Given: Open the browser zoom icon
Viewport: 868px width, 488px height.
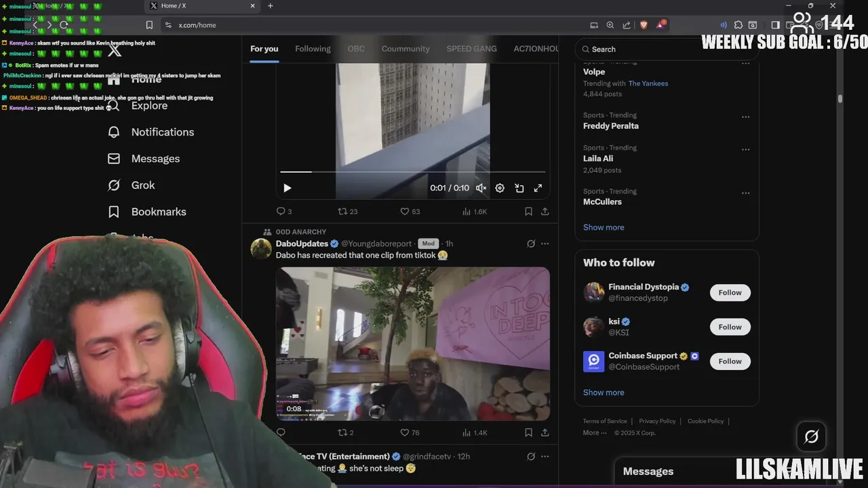Looking at the screenshot, I should [x=610, y=25].
